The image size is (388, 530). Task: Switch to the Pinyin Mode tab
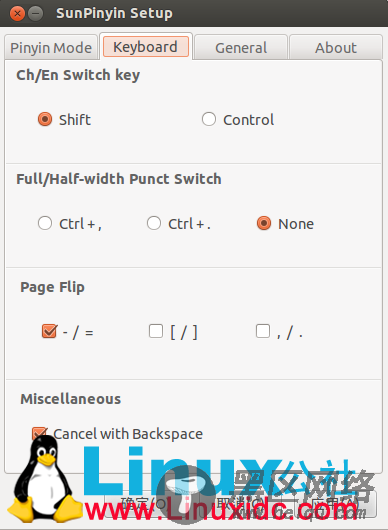pyautogui.click(x=51, y=48)
